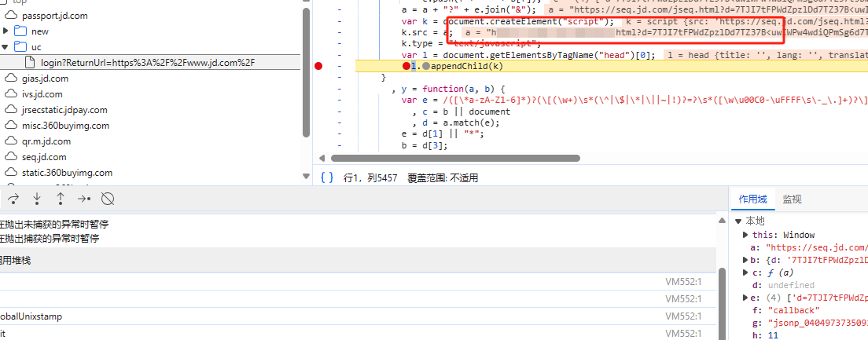This screenshot has height=340, width=868.
Task: Switch to the 监视 tab
Action: tap(792, 199)
